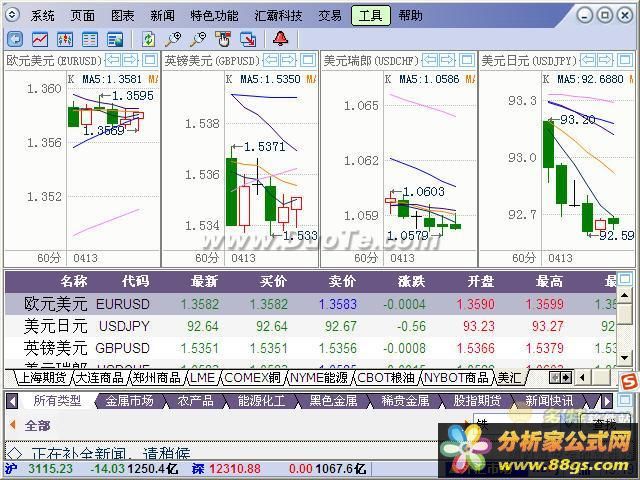Go to next symbol in EURUSD chart
Screen dimensions: 640x480
point(131,60)
